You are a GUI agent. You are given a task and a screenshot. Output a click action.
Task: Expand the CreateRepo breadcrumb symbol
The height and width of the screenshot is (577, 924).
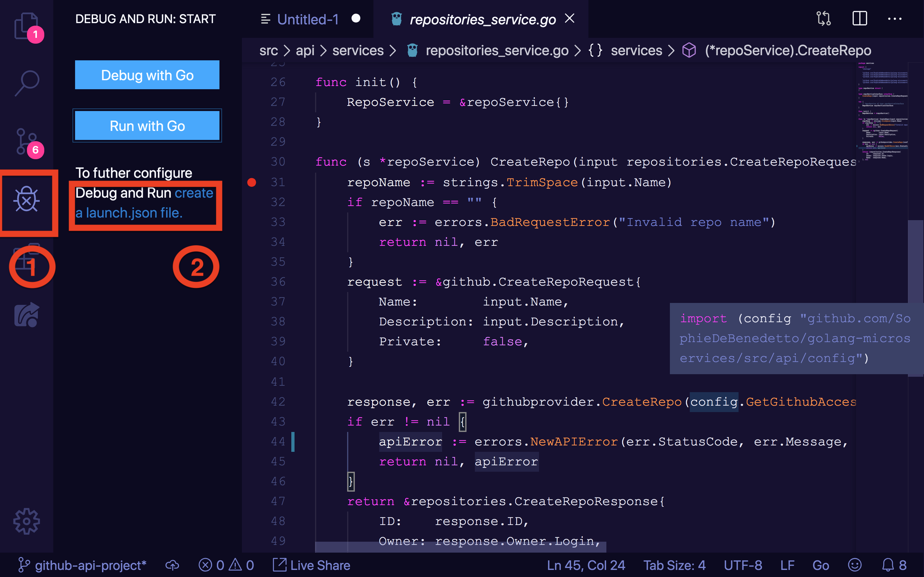(787, 50)
